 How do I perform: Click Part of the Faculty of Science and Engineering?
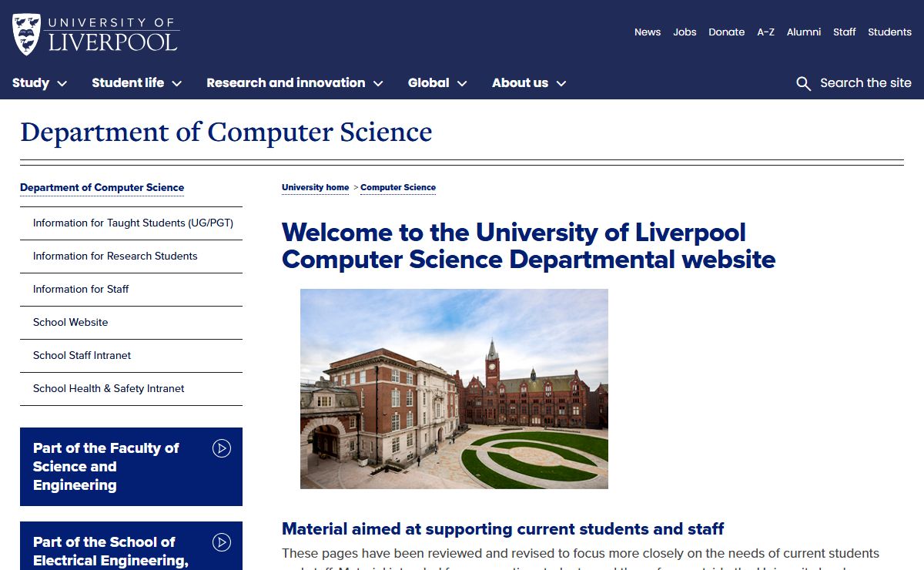point(131,467)
